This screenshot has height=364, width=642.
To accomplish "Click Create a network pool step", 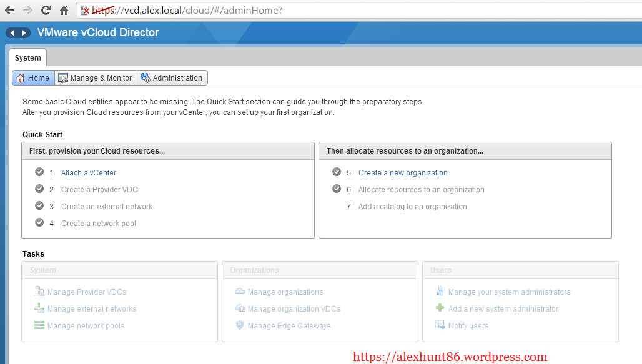I will pos(99,223).
